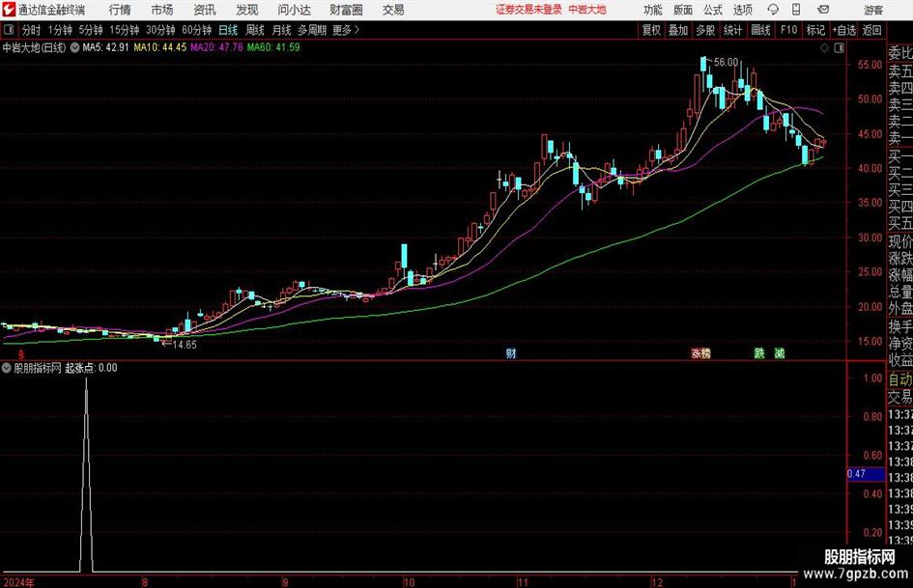Click the 返回 back button
This screenshot has height=588, width=913.
pyautogui.click(x=872, y=30)
